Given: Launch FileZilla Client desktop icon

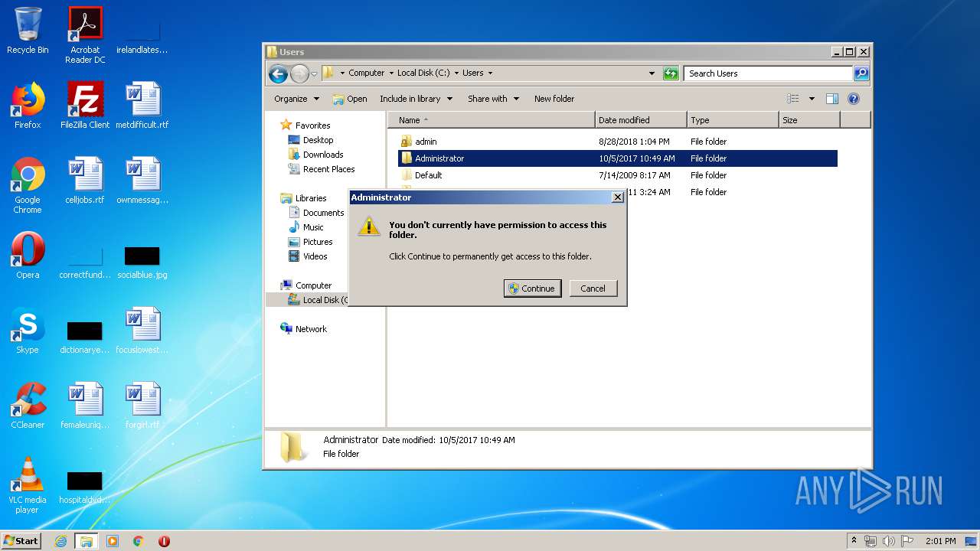Looking at the screenshot, I should pos(85,106).
